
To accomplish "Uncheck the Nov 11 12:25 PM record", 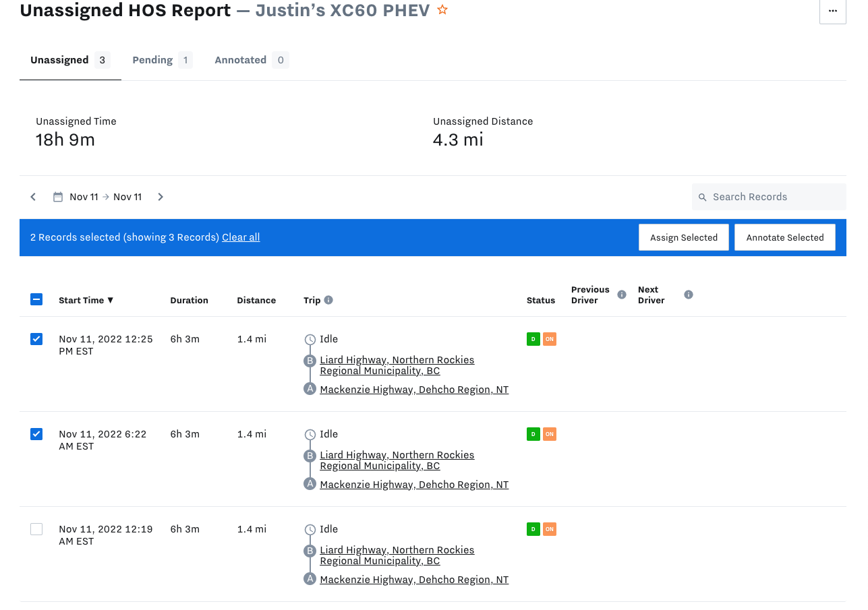I will [36, 338].
